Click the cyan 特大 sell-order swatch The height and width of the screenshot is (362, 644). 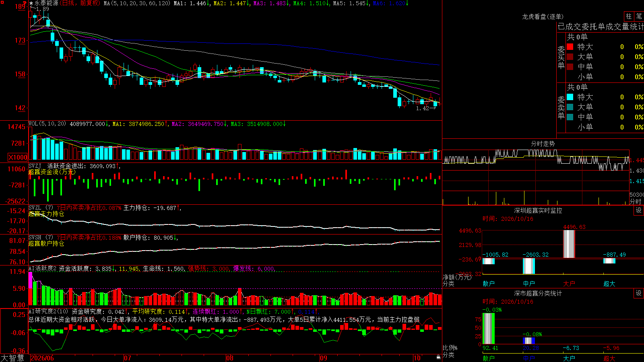[570, 97]
